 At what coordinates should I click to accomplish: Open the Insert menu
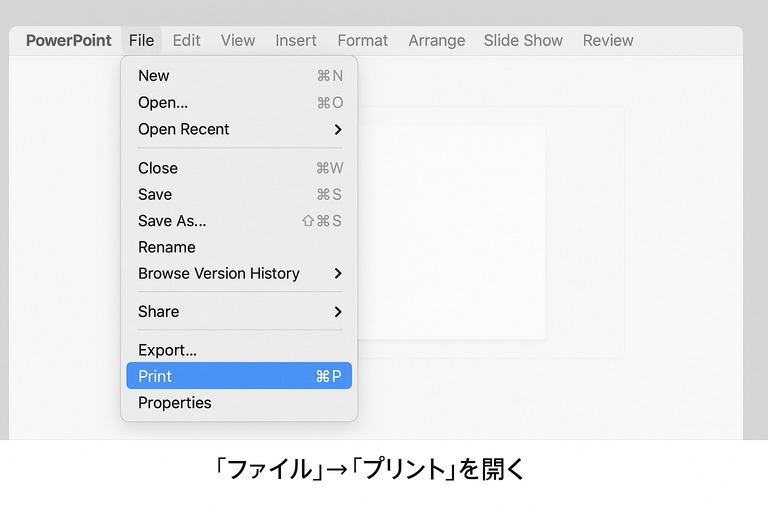pyautogui.click(x=296, y=40)
